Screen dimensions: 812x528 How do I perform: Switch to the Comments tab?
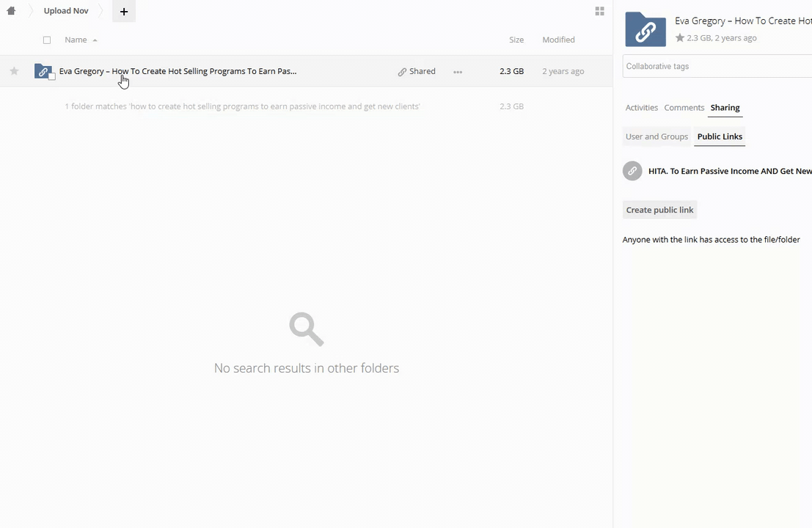[x=684, y=108]
